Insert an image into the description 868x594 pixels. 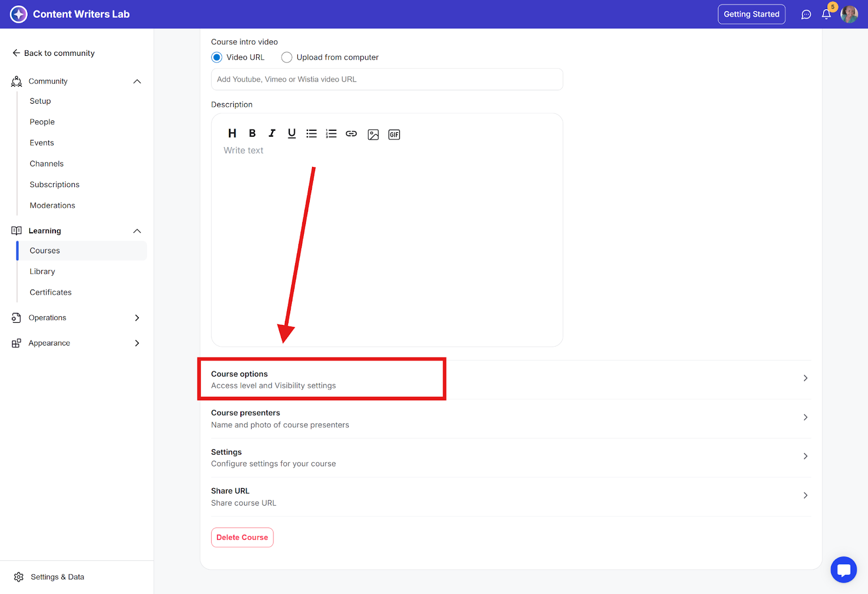pos(373,135)
